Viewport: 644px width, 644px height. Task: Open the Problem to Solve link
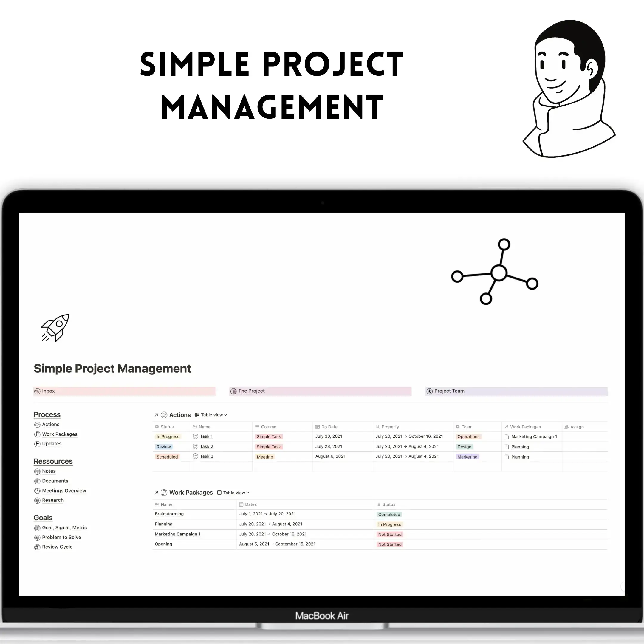[61, 537]
